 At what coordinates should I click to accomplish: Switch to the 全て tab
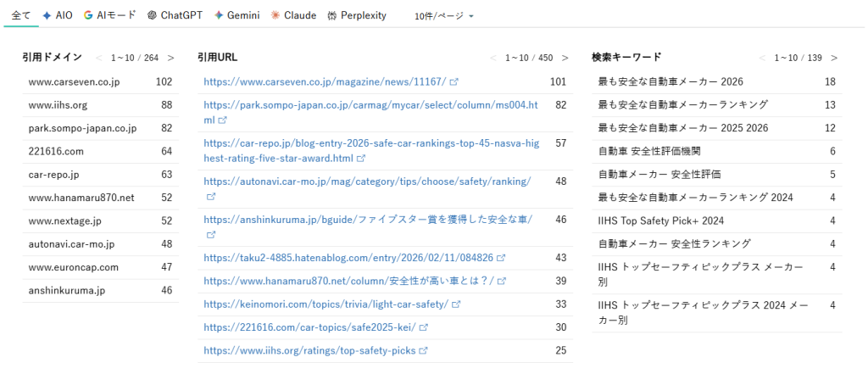coord(21,15)
